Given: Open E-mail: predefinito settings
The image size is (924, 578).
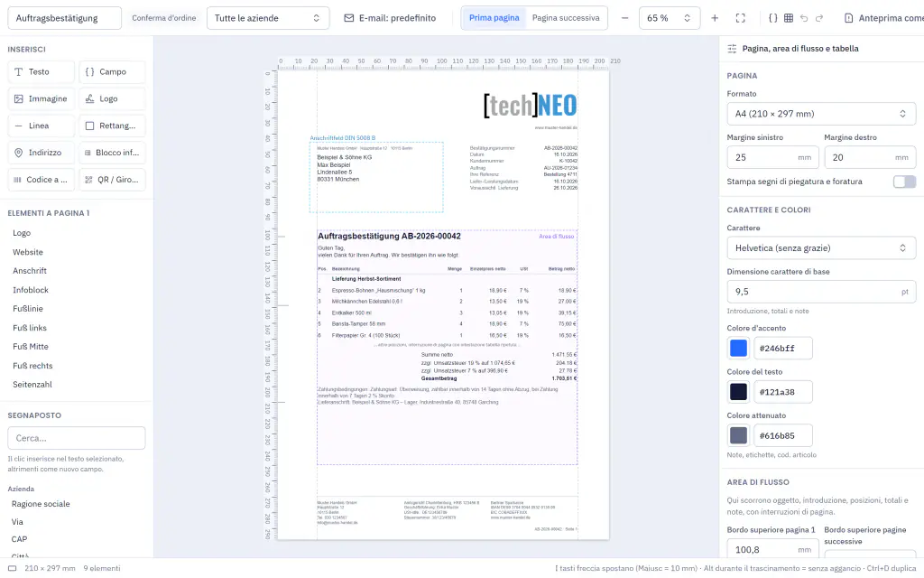Looking at the screenshot, I should pos(390,18).
